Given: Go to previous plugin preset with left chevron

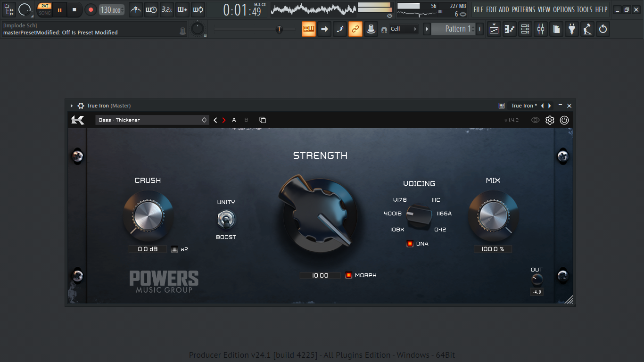Looking at the screenshot, I should (215, 120).
